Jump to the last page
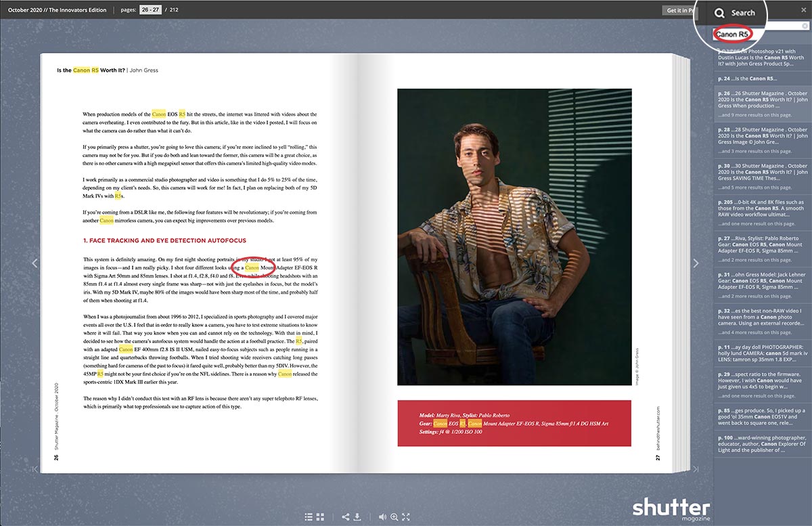The image size is (812, 526). point(696,468)
